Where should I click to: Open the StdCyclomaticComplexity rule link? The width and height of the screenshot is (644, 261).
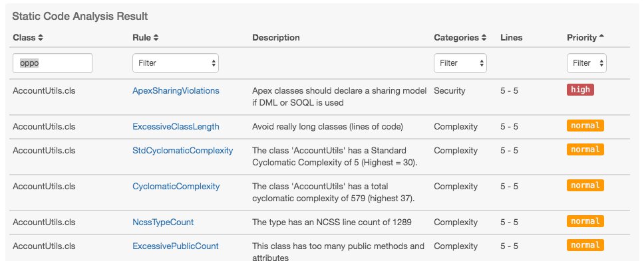coord(182,150)
